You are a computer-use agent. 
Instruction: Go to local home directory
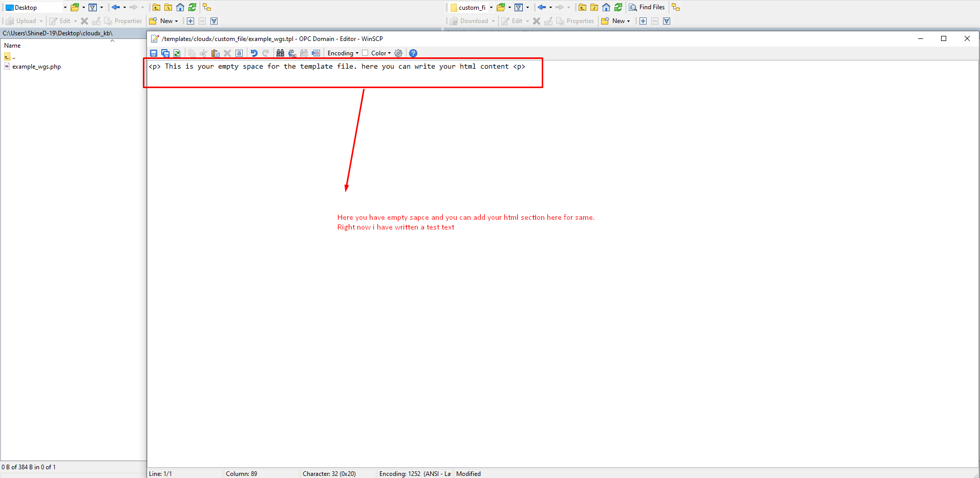click(180, 7)
